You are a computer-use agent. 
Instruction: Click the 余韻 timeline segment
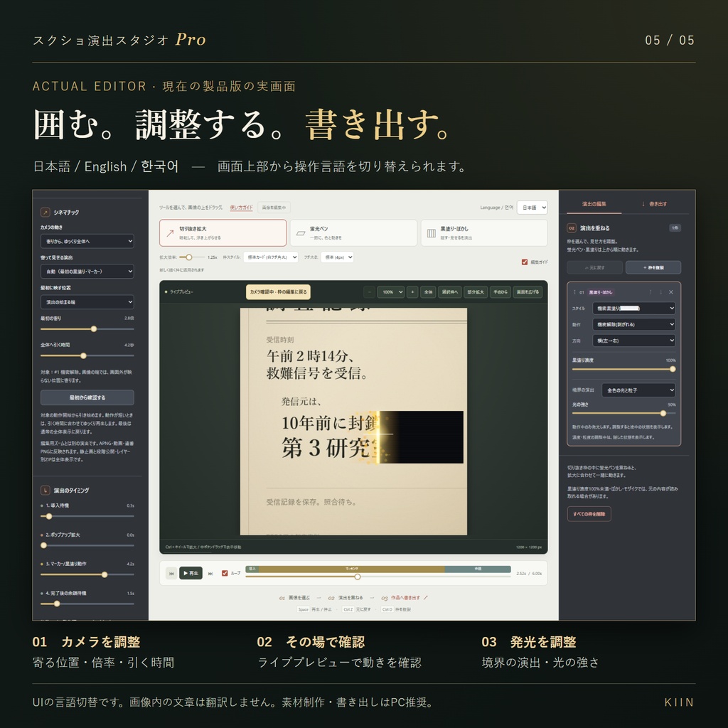[478, 569]
